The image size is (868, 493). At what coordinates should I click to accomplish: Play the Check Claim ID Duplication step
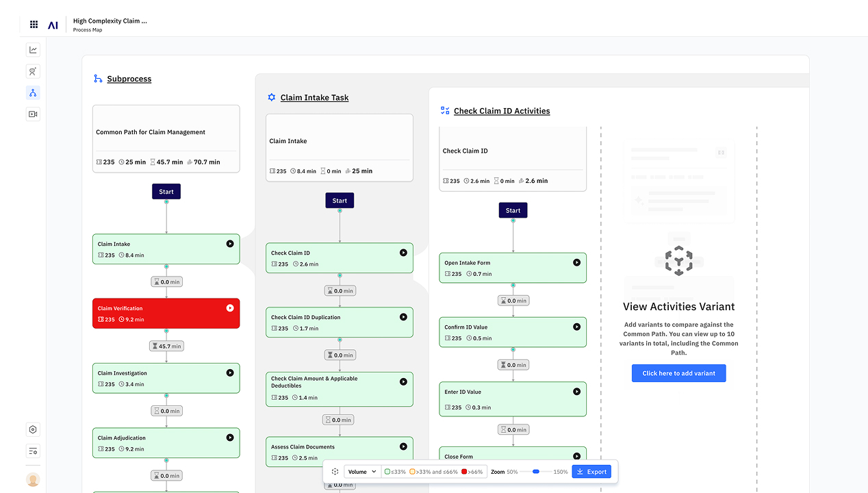click(403, 317)
